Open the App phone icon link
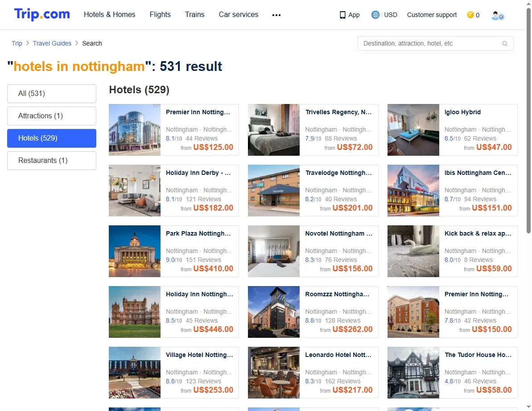Screen dimensions: 532x411 (350, 15)
